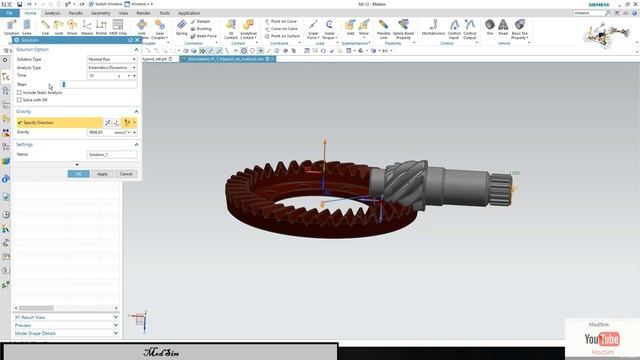Click the reverse direction button
640x360 pixels.
point(108,122)
